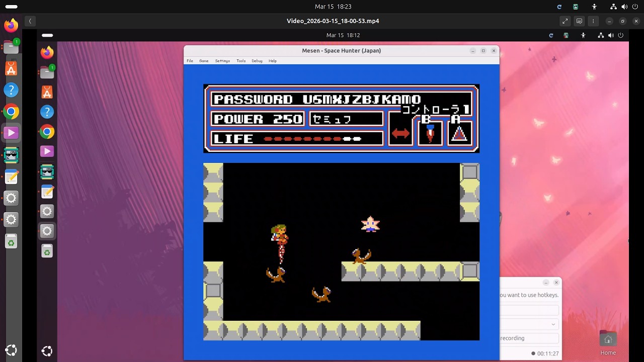Open the File menu in Mesen
The height and width of the screenshot is (362, 644).
[x=190, y=61]
